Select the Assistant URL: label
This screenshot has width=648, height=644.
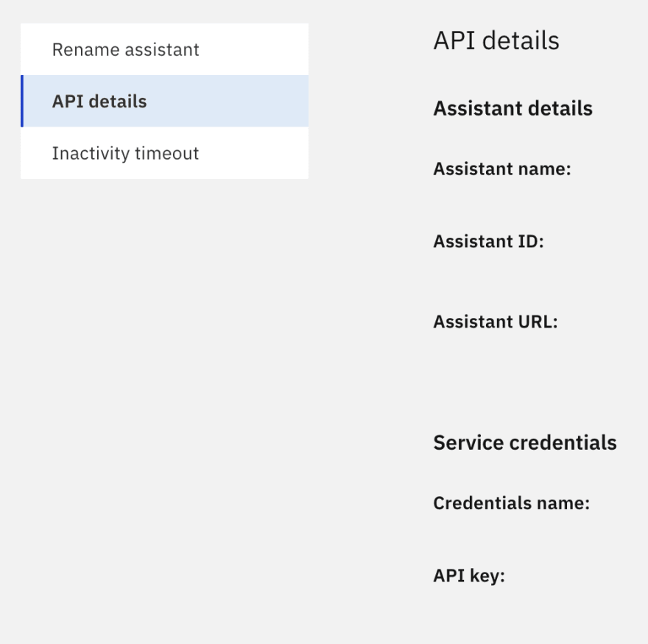pos(496,322)
